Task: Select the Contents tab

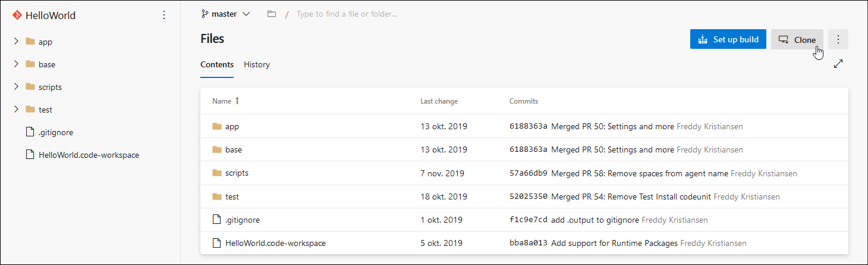Action: click(x=217, y=64)
